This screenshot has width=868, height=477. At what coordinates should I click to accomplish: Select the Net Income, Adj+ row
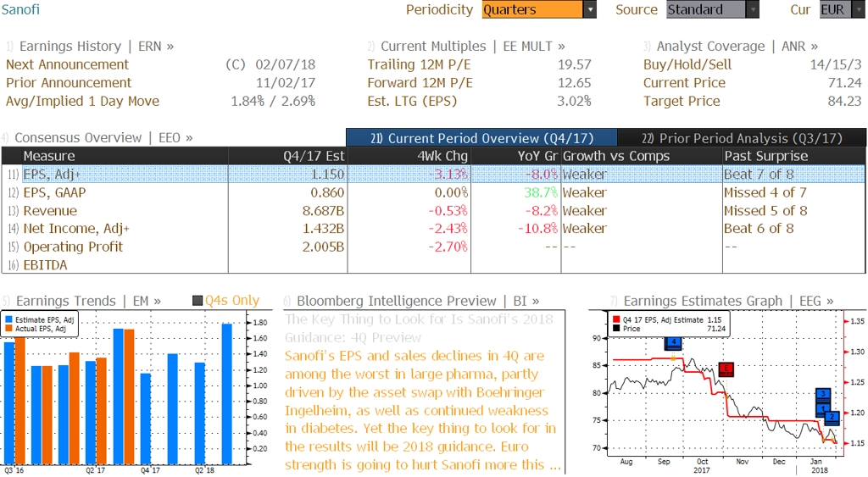[433, 229]
